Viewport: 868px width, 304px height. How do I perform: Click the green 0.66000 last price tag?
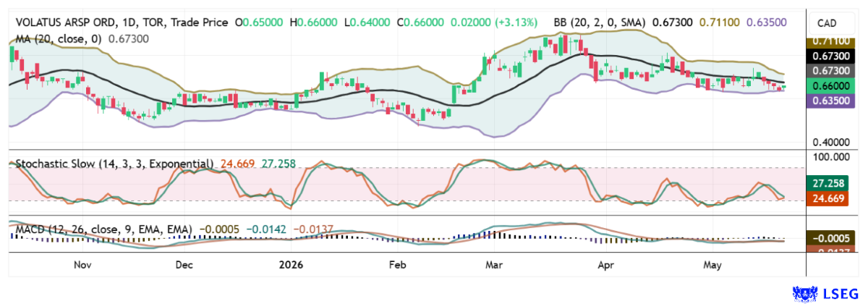click(x=830, y=86)
